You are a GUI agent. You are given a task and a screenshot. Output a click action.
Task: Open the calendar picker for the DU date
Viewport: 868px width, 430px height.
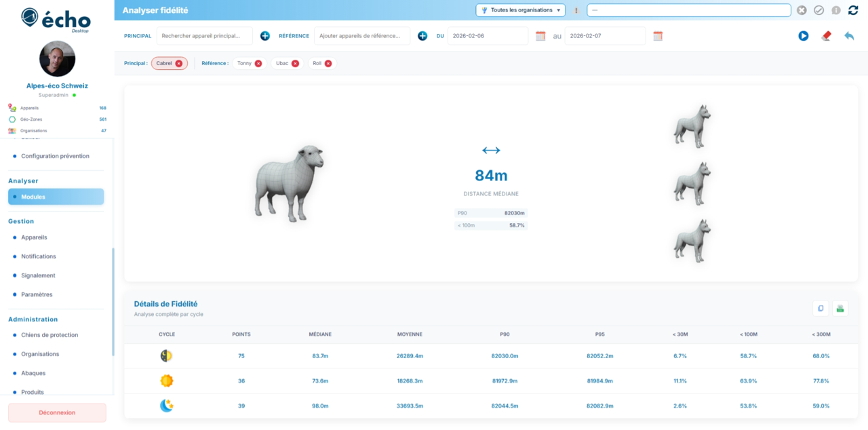point(539,36)
